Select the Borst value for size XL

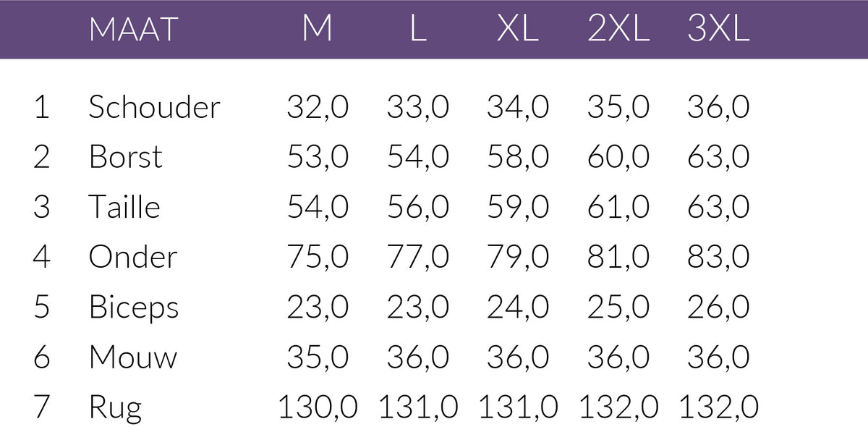click(x=518, y=157)
